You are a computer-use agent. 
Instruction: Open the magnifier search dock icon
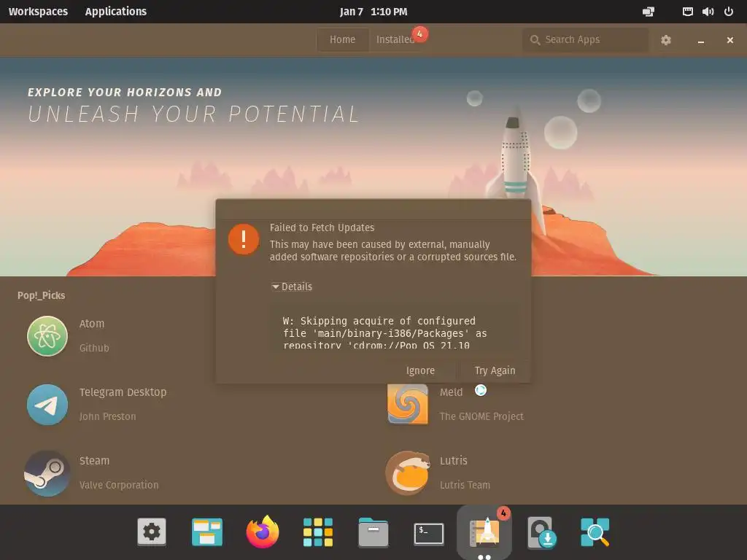tap(595, 532)
